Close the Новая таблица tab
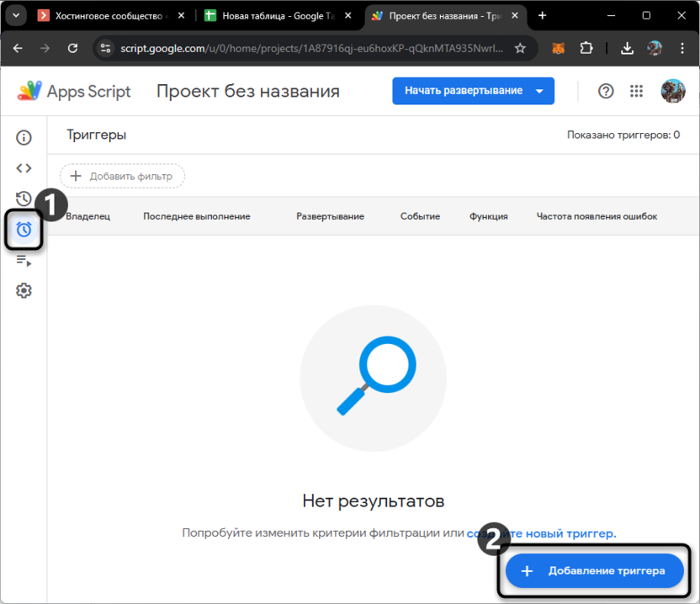Viewport: 700px width, 604px height. [x=348, y=16]
